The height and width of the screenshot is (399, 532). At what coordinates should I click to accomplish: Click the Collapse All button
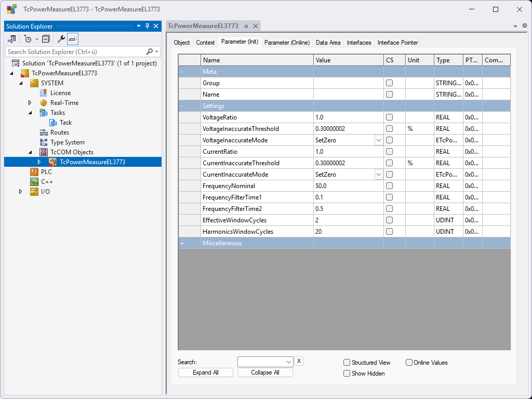tap(265, 373)
